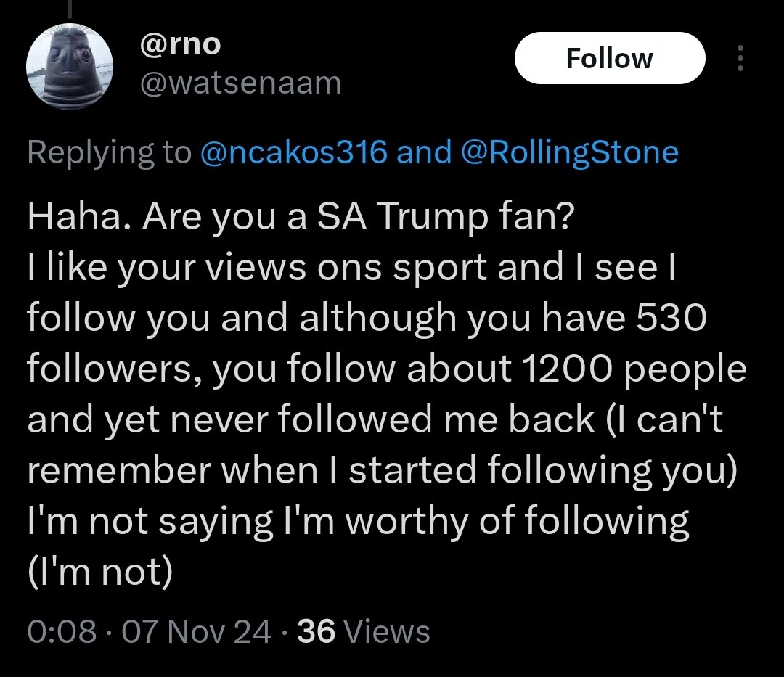This screenshot has height=677, width=784.
Task: Click the 'Replying to' label
Action: (109, 152)
